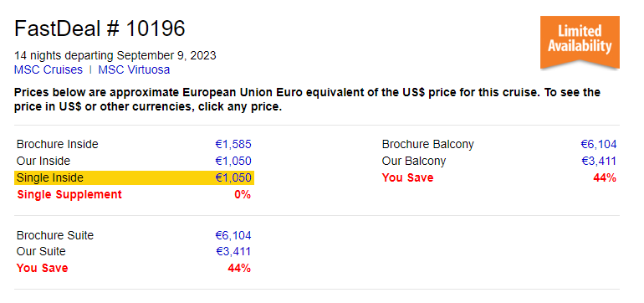Open the MSC Cruises link
Image resolution: width=644 pixels, height=303 pixels.
48,70
